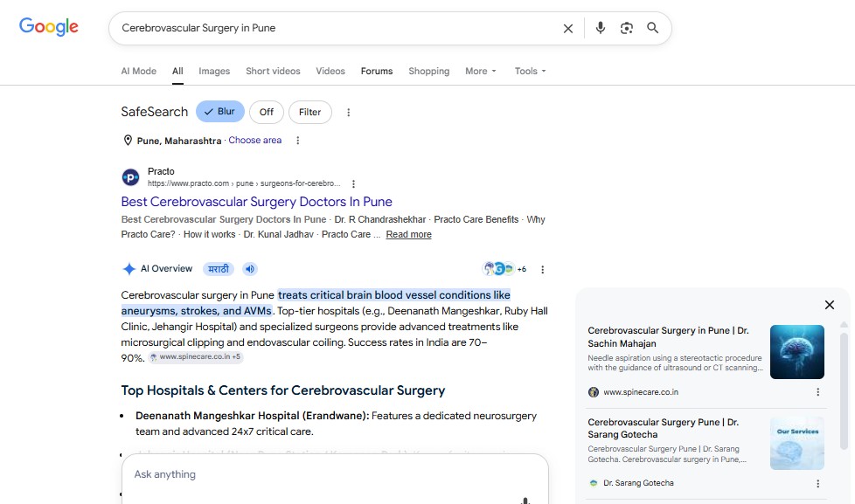The height and width of the screenshot is (504, 855).
Task: Click Dr. Sarang Gotecha favicon icon
Action: [594, 483]
